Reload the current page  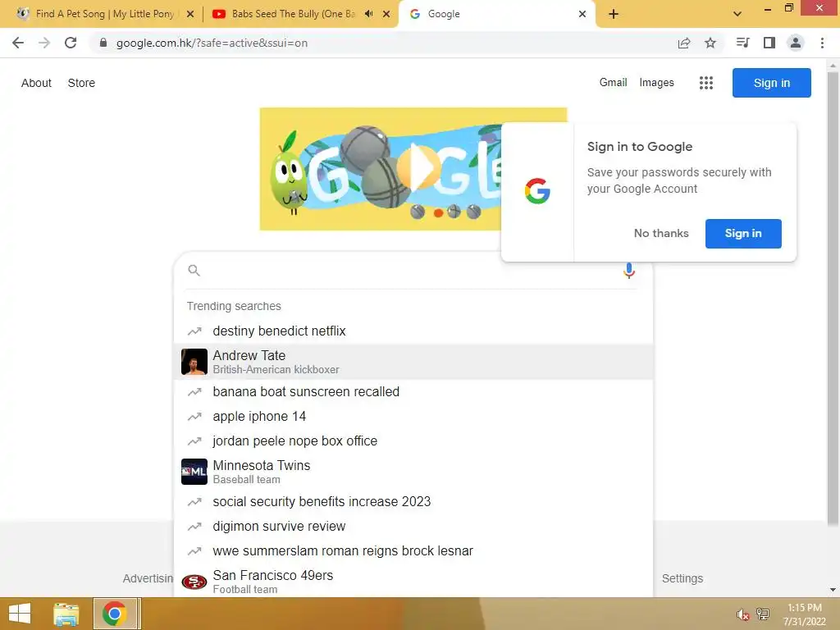point(71,43)
